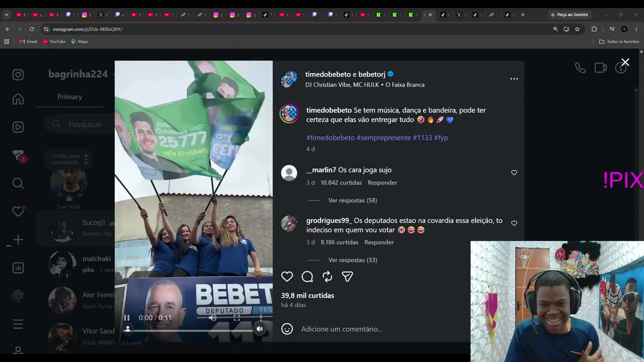Open Chrome tab search dropdown arrow
The height and width of the screenshot is (362, 644).
click(7, 15)
